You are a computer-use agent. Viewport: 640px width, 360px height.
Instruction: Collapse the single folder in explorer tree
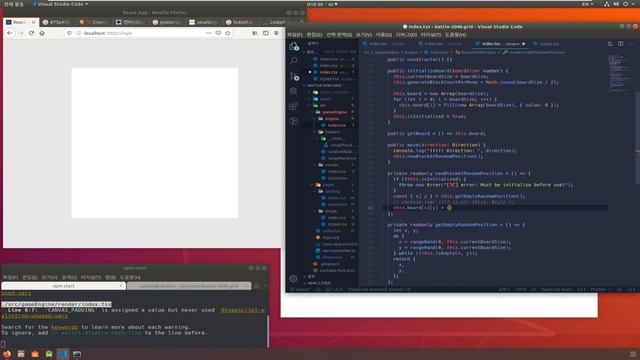331,211
